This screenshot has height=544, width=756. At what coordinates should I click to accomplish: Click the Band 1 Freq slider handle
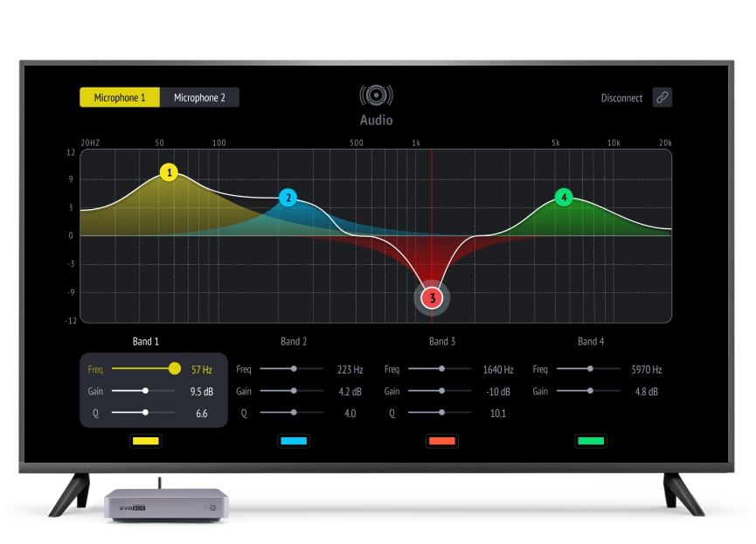(175, 369)
